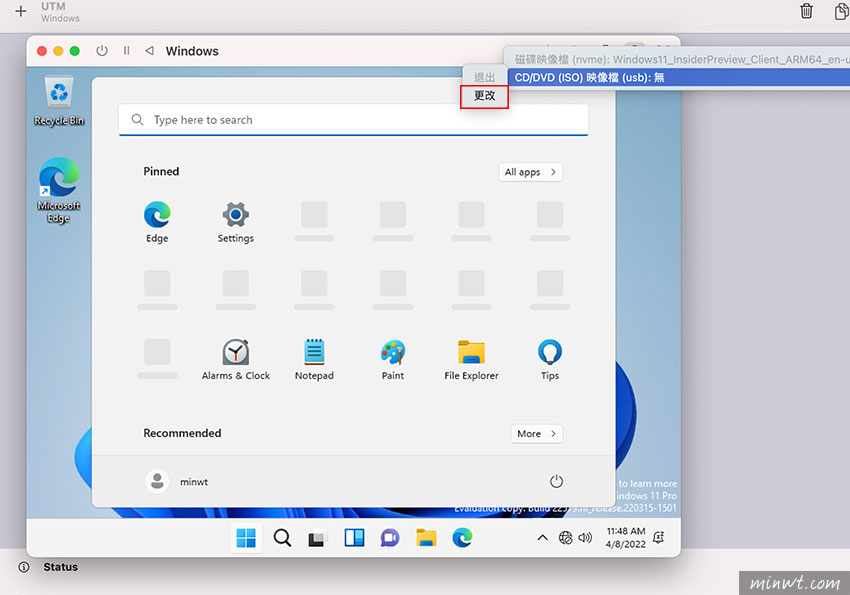Open Recycle Bin on desktop
This screenshot has height=595, width=850.
pyautogui.click(x=59, y=101)
